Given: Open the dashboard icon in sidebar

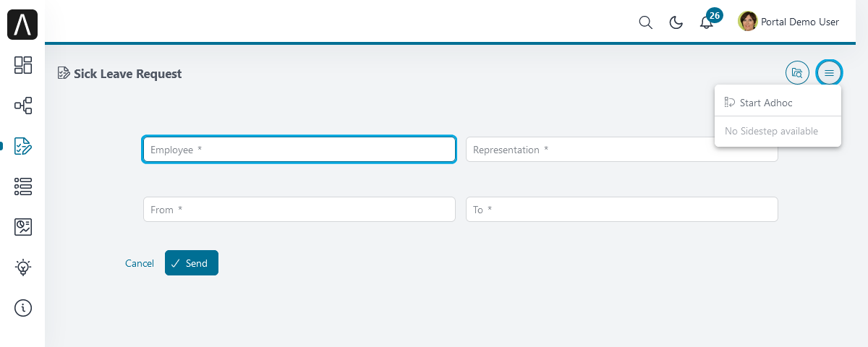Looking at the screenshot, I should (23, 65).
